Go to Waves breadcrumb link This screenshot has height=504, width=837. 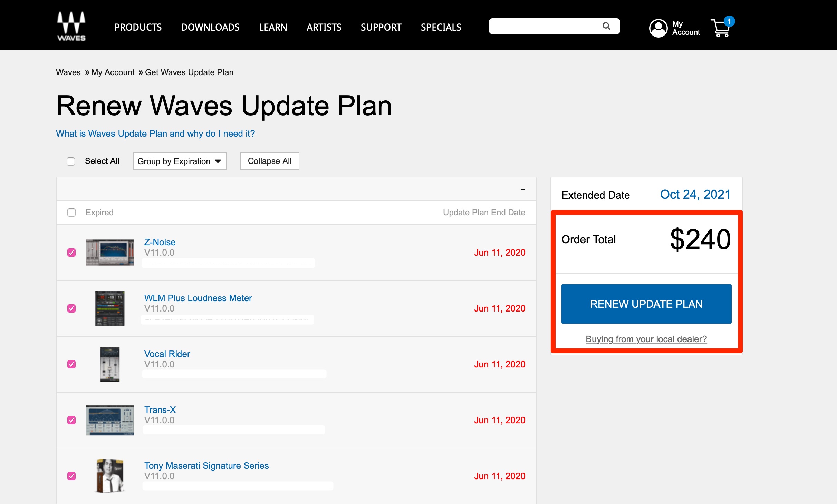point(68,72)
